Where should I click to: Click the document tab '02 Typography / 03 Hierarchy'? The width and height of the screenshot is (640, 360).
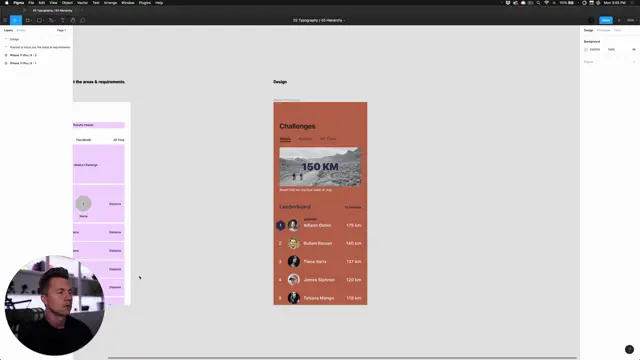(x=52, y=11)
